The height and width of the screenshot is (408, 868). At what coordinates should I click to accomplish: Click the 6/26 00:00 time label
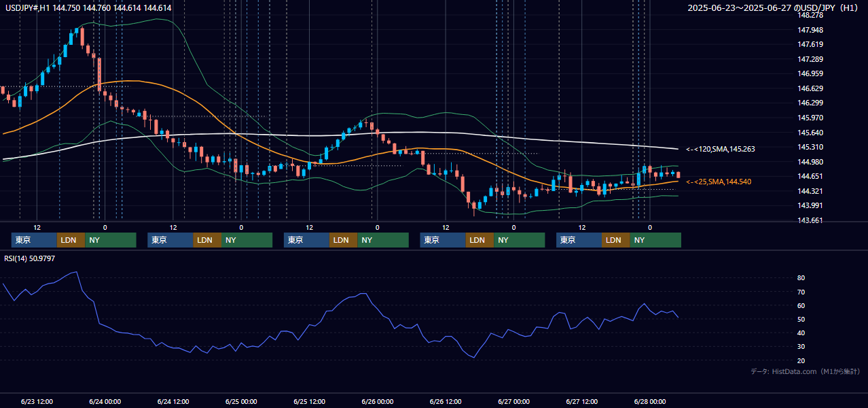pos(378,401)
